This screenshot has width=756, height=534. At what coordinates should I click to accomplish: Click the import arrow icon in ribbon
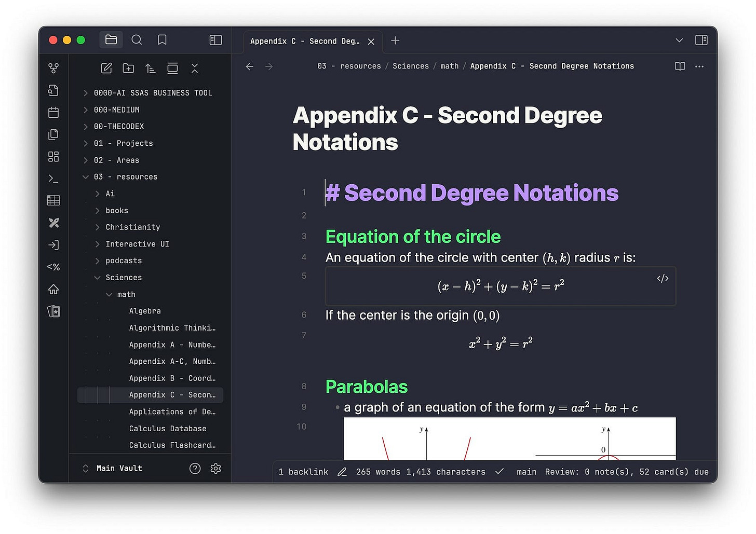53,245
